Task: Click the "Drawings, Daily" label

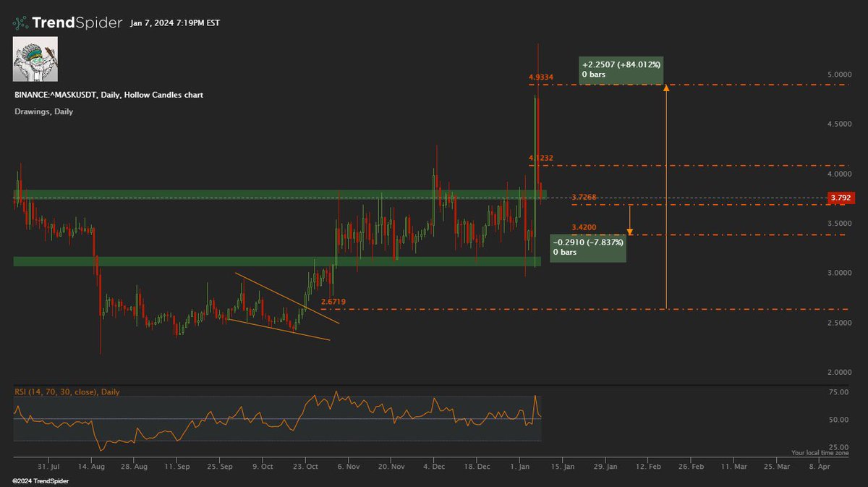Action: 43,111
